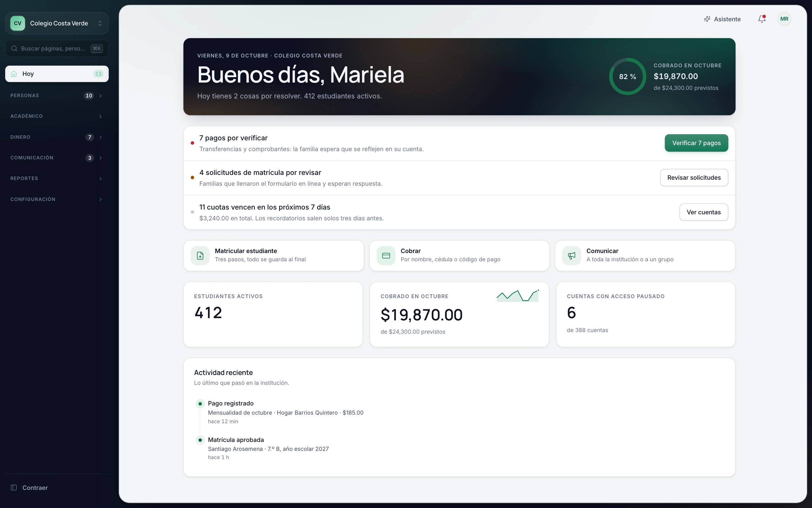Click the Ver cuentas button
The height and width of the screenshot is (508, 812).
[x=704, y=212]
